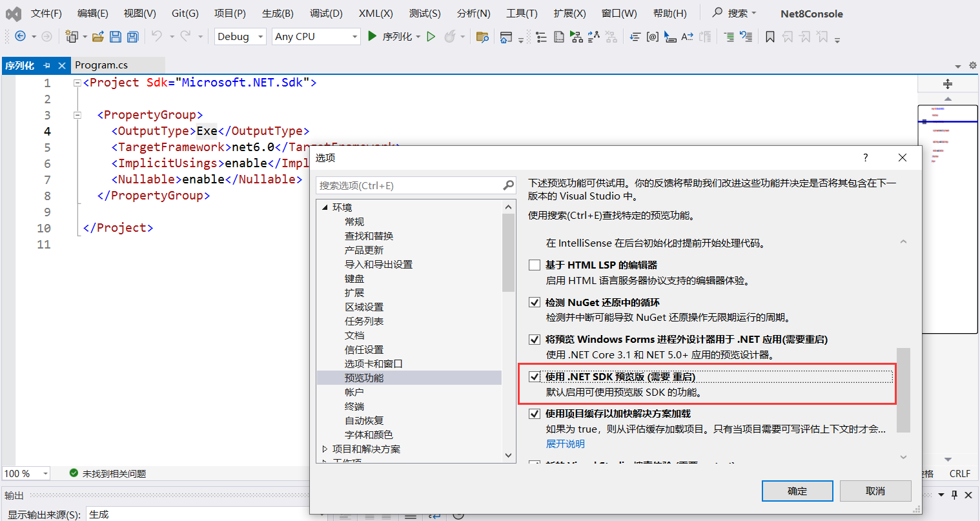Click the help question mark in Options dialog
The width and height of the screenshot is (980, 521).
tap(866, 158)
